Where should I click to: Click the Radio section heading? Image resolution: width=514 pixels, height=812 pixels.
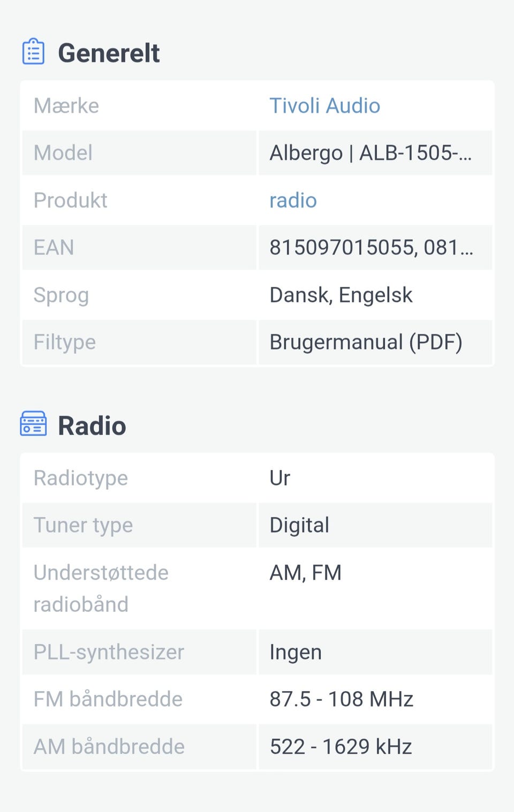[92, 426]
